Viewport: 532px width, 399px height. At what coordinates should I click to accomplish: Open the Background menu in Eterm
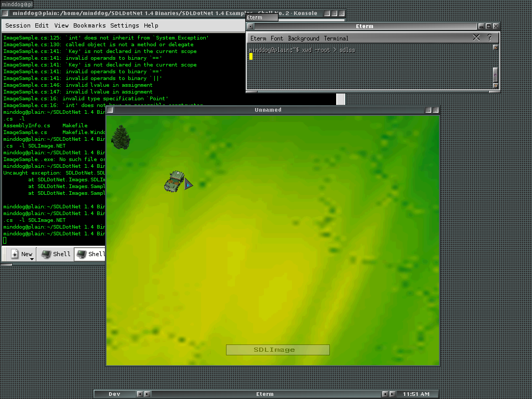pos(303,38)
